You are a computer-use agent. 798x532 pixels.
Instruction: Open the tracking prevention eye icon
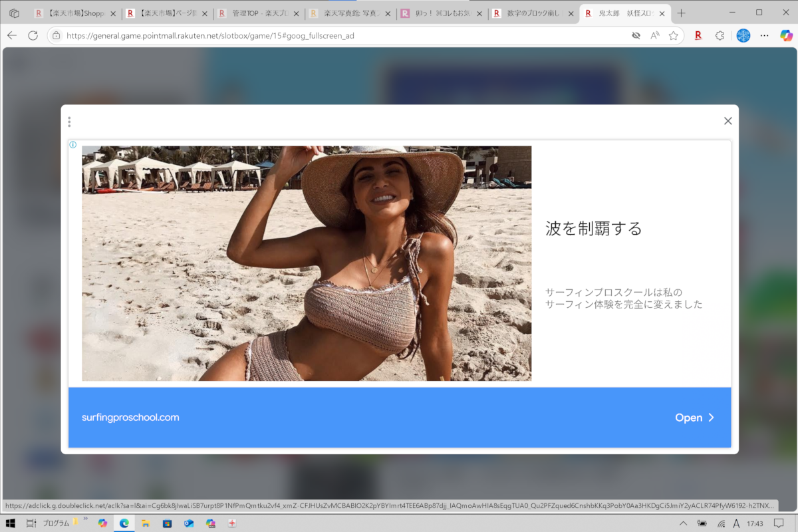pos(636,36)
